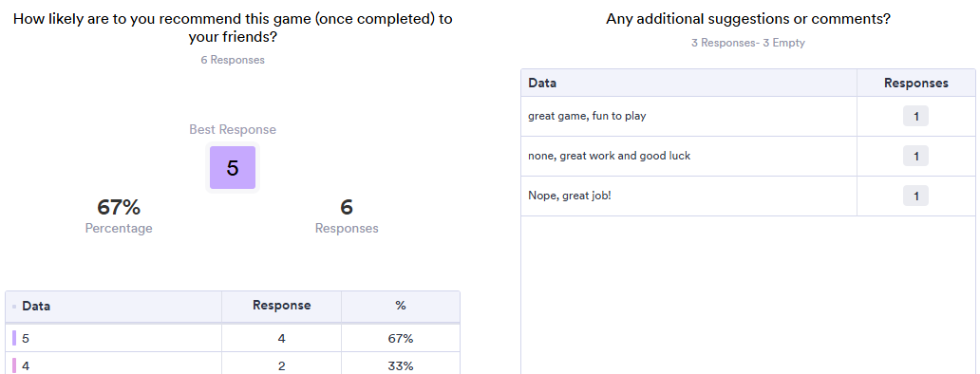This screenshot has height=374, width=980.
Task: Click the % column header
Action: click(401, 306)
